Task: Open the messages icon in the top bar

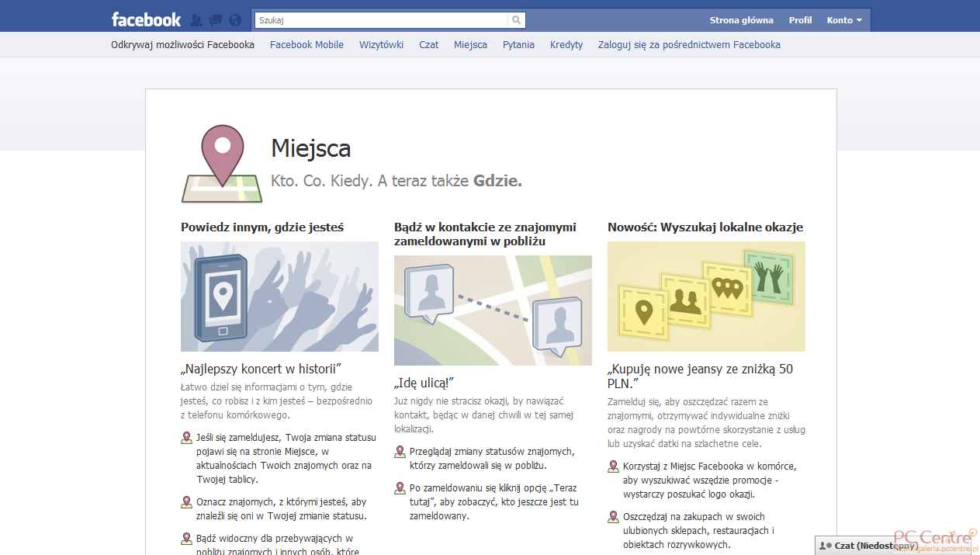Action: click(x=215, y=19)
